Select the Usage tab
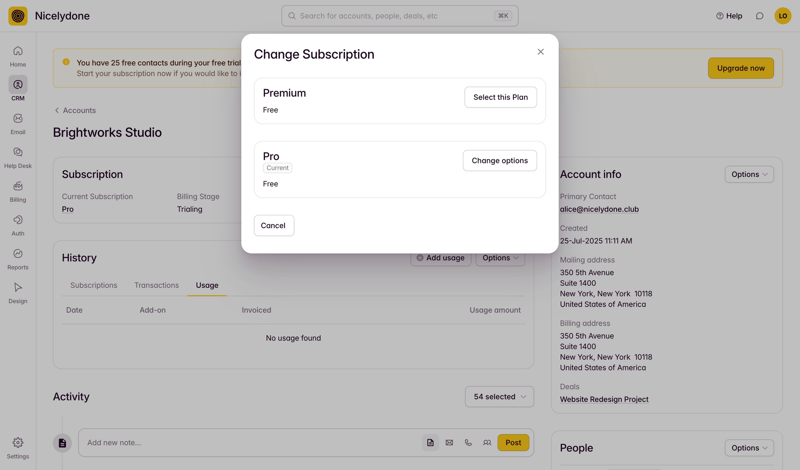 [x=207, y=285]
